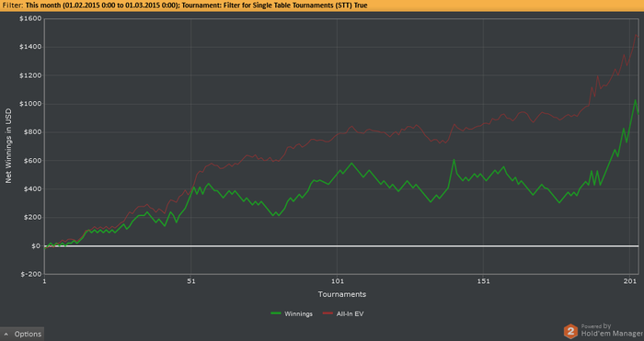
Task: Click the $1400 axis label
Action: pos(30,47)
